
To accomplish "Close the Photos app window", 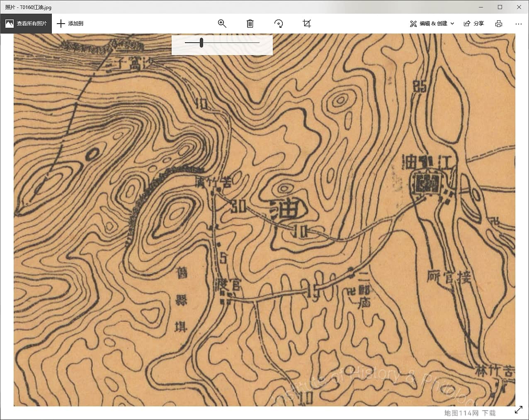I will pyautogui.click(x=519, y=7).
